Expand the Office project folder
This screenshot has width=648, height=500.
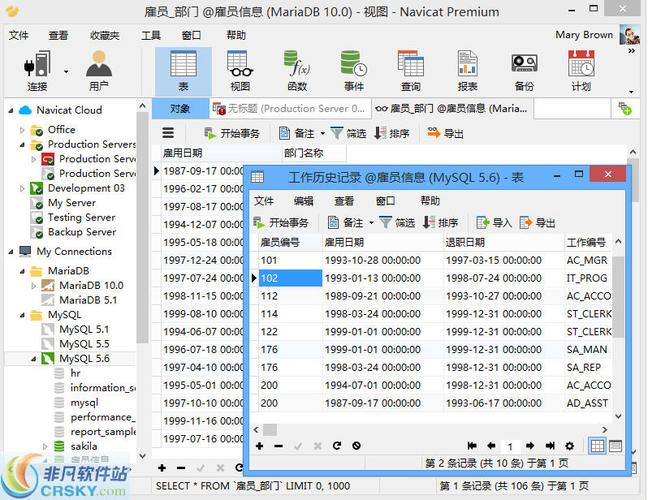coord(22,130)
